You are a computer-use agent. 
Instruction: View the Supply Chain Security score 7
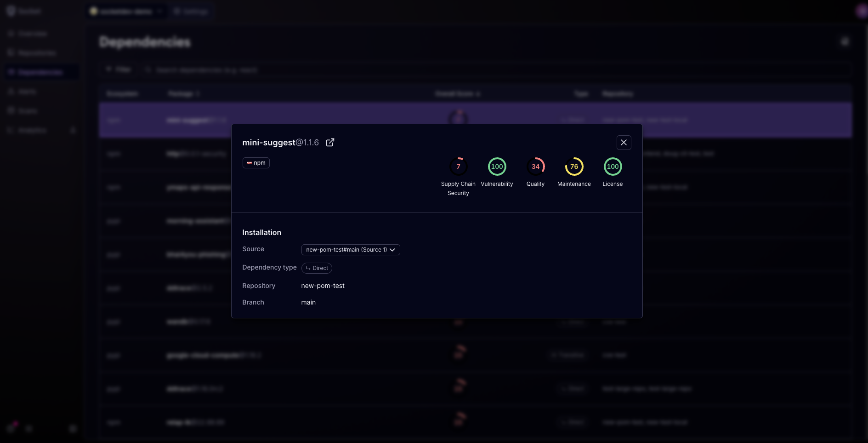point(458,167)
